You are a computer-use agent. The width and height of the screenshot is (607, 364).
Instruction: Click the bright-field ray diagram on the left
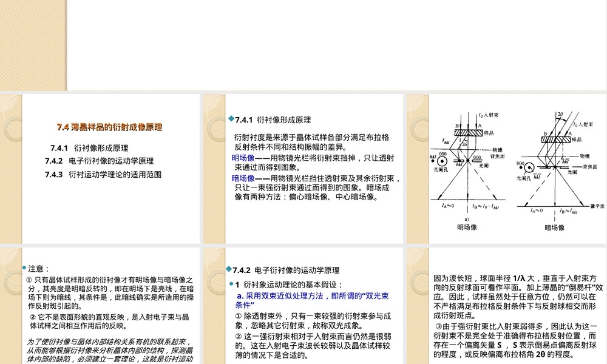467,166
